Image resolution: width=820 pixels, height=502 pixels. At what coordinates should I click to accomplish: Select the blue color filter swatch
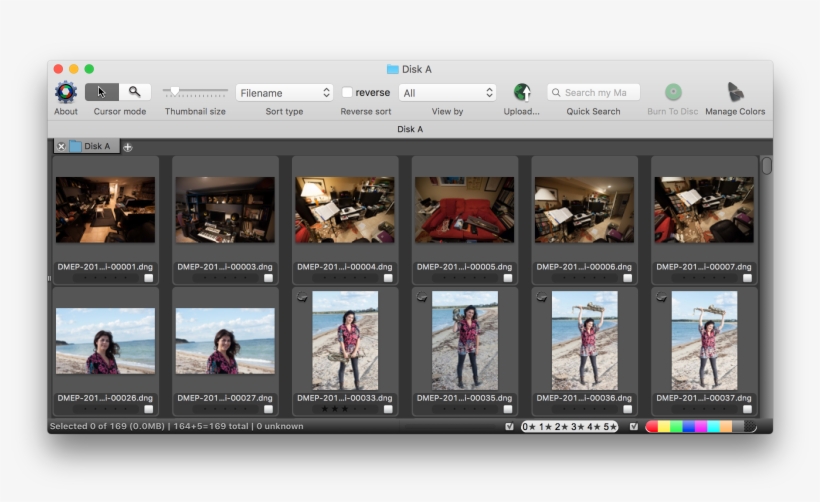[x=689, y=427]
